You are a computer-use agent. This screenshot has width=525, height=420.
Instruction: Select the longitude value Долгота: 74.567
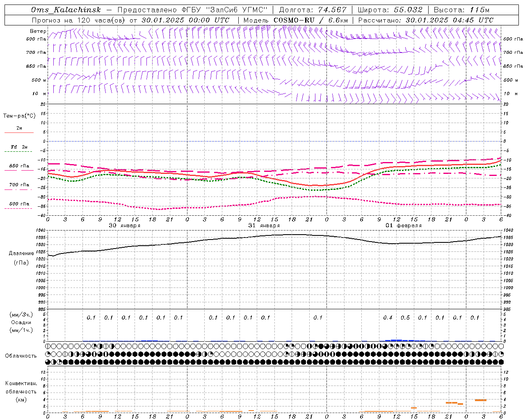coord(313,10)
